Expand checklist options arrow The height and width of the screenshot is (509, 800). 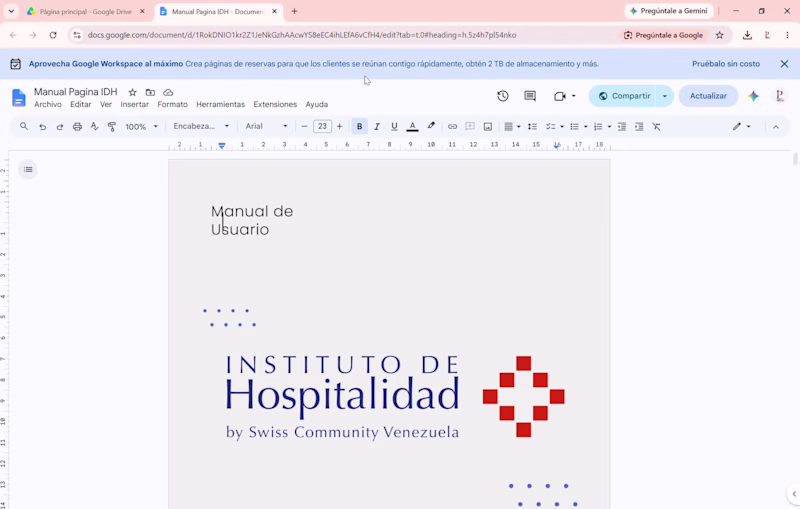[x=562, y=126]
